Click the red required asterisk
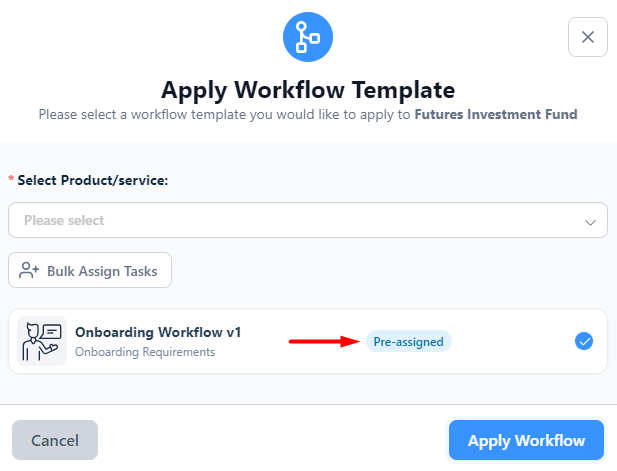This screenshot has width=617, height=471. [x=11, y=179]
